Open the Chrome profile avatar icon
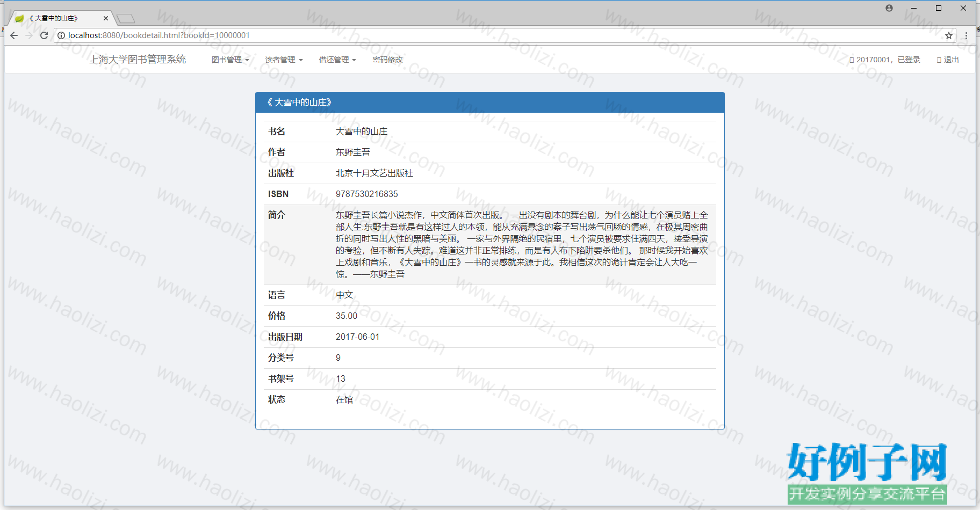 [889, 8]
